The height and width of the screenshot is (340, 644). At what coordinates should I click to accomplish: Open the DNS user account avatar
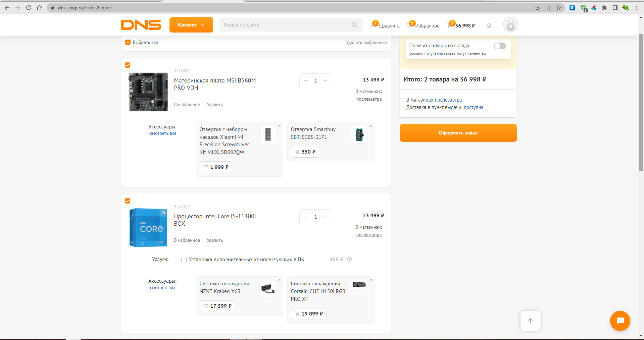[510, 25]
